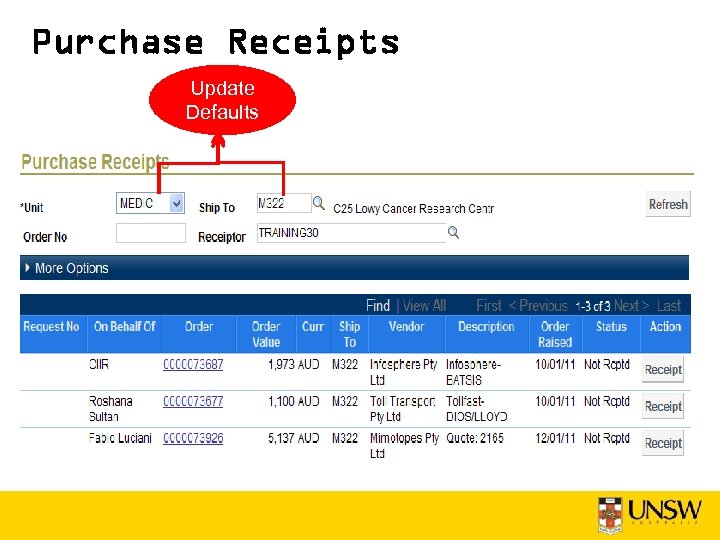Click the Receiptor TRAINING30 field
Viewport: 720px width, 540px height.
(351, 233)
